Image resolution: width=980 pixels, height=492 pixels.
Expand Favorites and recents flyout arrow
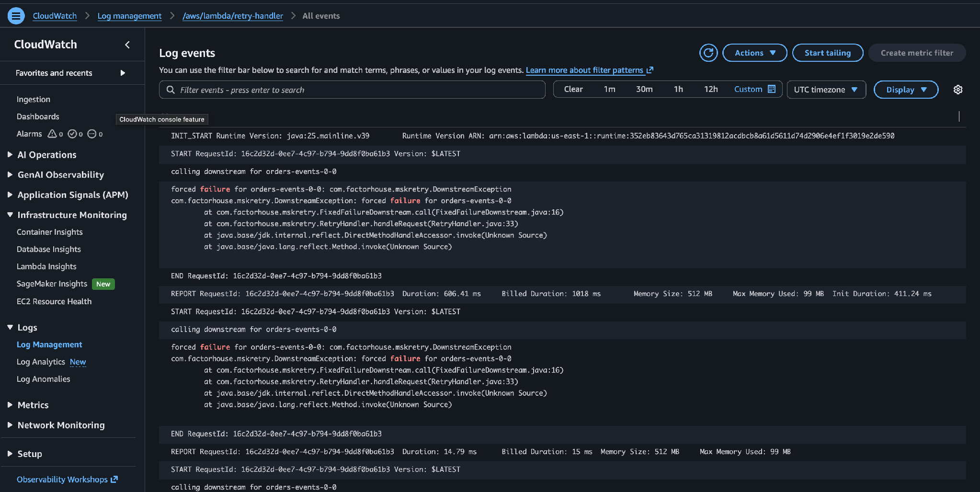(x=123, y=73)
